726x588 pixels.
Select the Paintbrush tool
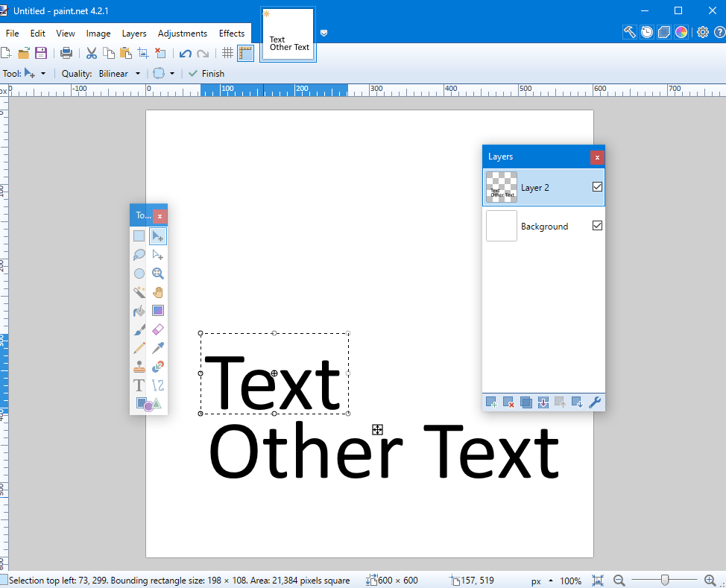pyautogui.click(x=139, y=329)
